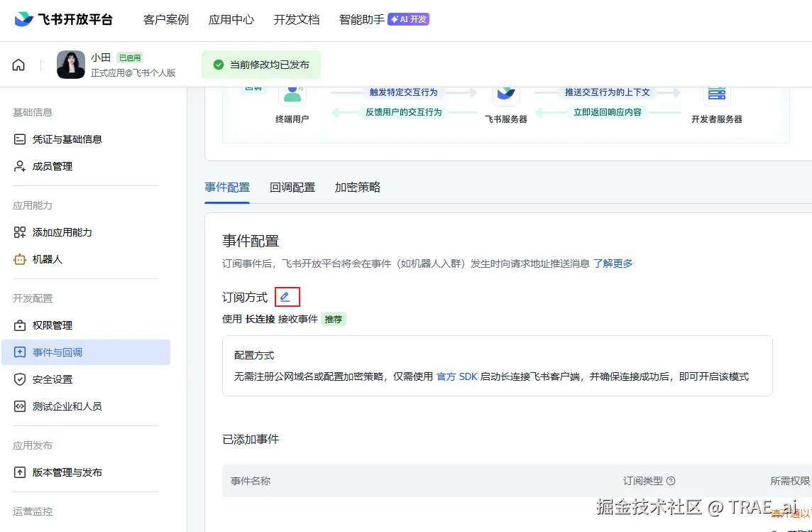Viewport: 812px width, 532px height.
Task: Click the 反馈用户的交互行为 label
Action: coord(404,112)
